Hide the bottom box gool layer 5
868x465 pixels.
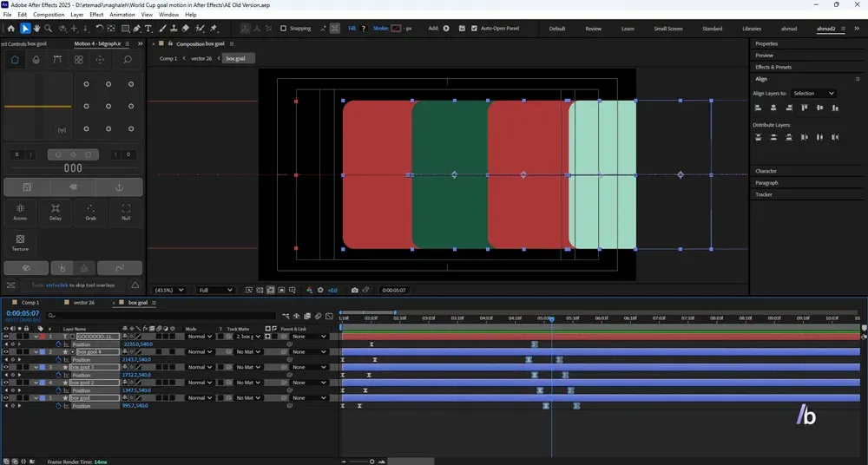point(7,398)
